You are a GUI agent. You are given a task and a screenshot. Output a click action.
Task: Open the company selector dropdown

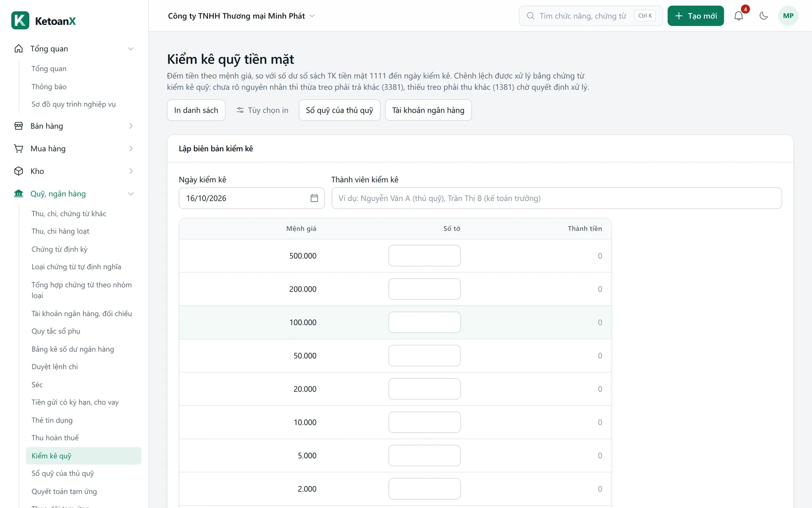pos(241,16)
